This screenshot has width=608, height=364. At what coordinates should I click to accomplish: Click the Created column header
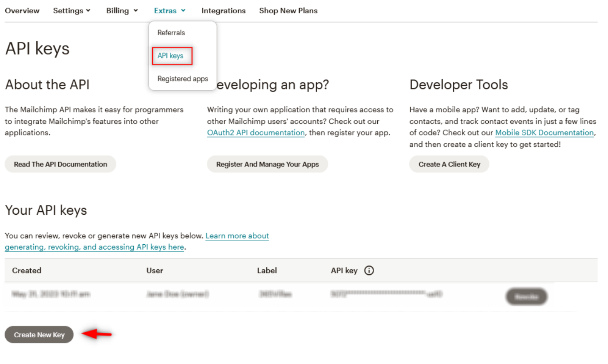point(27,271)
